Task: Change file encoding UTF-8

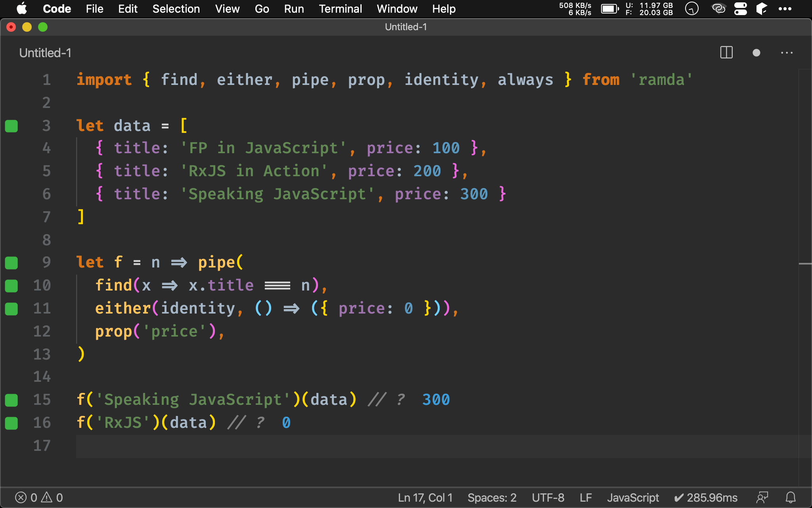Action: 548,498
